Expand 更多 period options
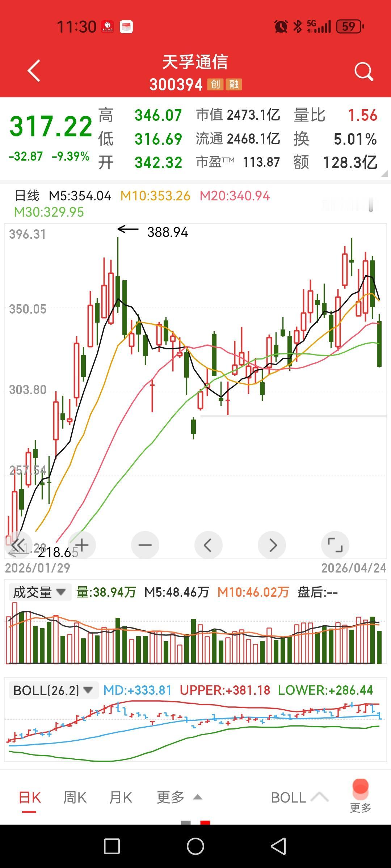Image resolution: width=391 pixels, height=868 pixels. pos(179,797)
